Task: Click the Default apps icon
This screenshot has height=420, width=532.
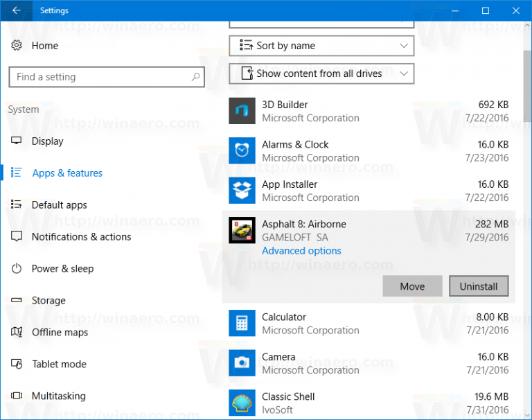Action: 17,204
